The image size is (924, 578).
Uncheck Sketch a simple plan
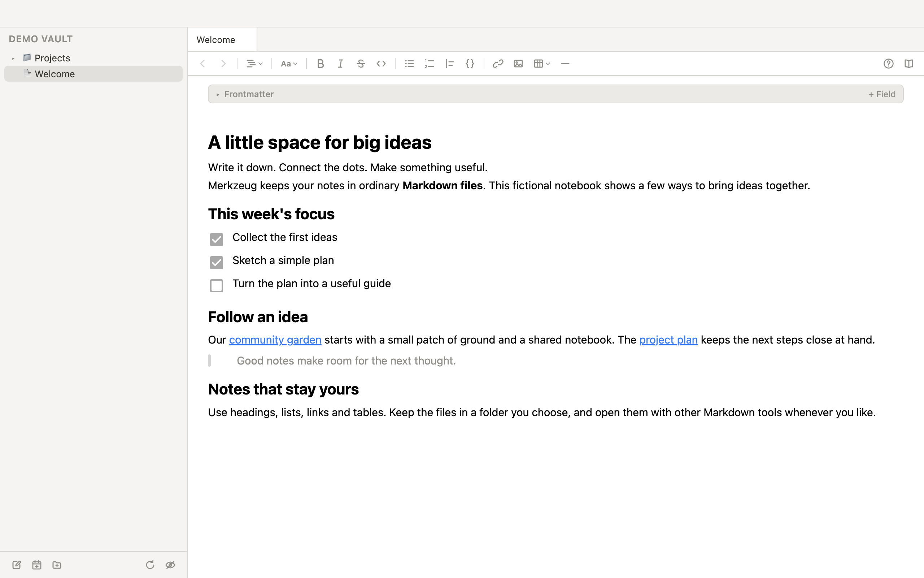[x=217, y=262]
